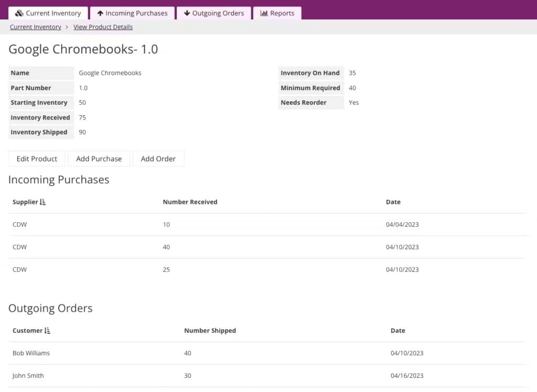Click the Add Purchase button
537x392 pixels.
99,159
